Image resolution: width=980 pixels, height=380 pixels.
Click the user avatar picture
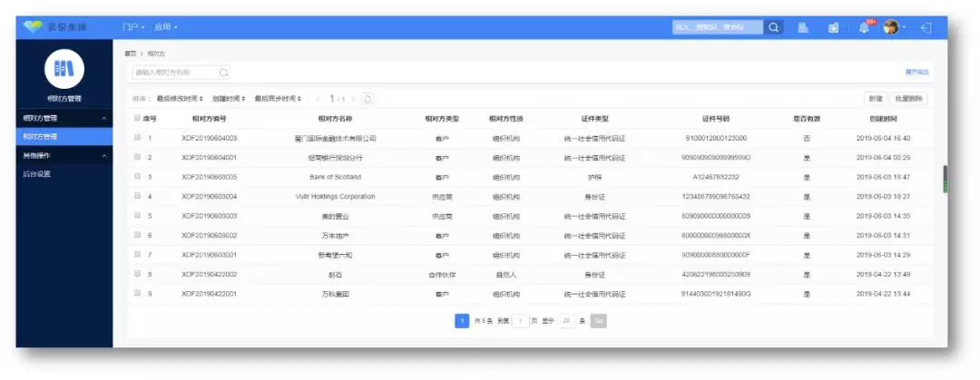point(891,27)
